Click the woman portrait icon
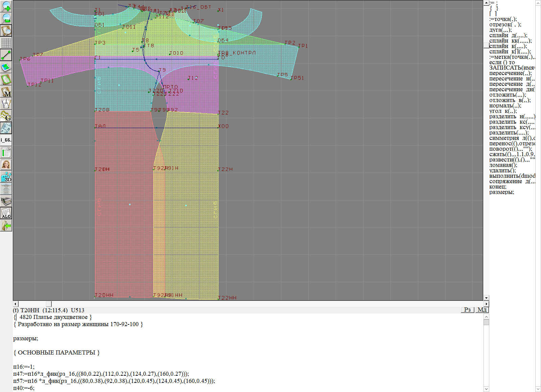 tap(6, 165)
